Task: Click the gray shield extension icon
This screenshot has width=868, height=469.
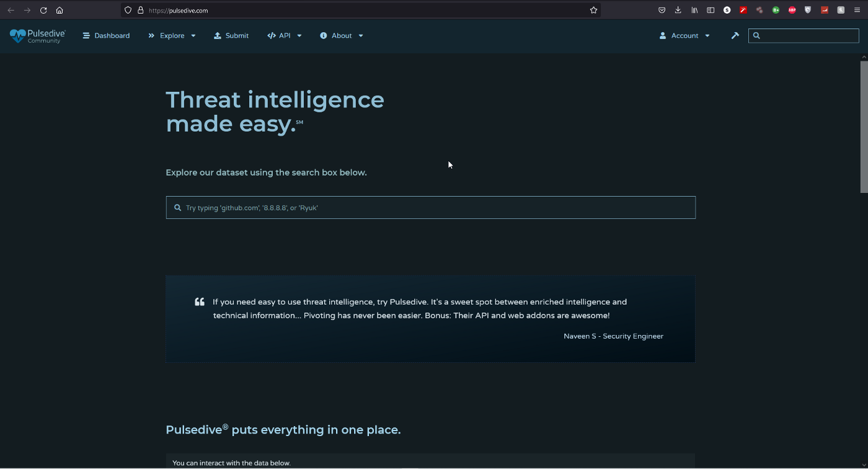Action: coord(808,11)
